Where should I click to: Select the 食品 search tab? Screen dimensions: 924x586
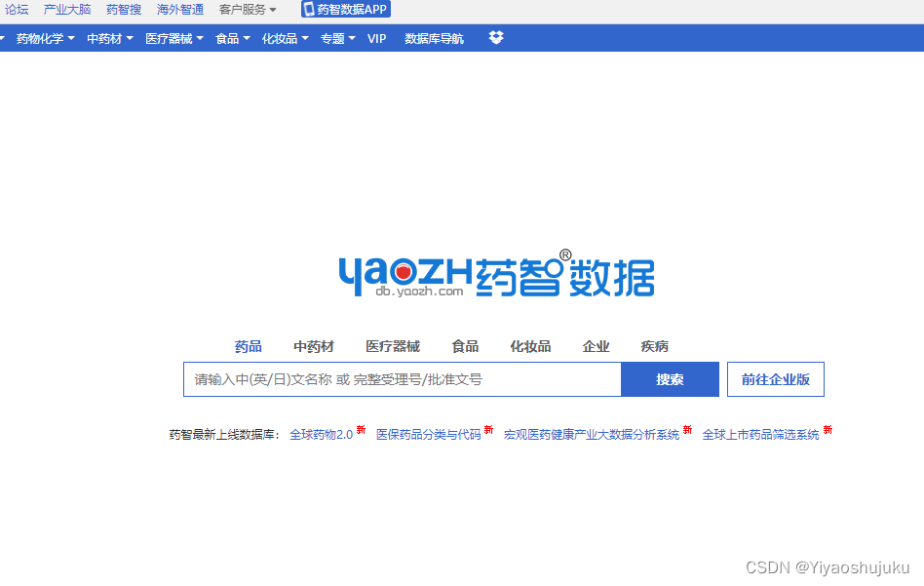465,346
